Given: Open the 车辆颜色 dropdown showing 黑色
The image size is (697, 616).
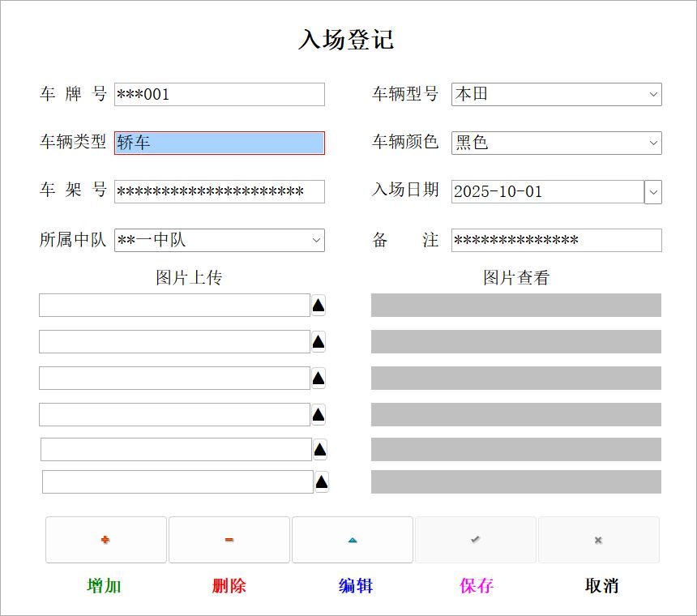Looking at the screenshot, I should 653,143.
